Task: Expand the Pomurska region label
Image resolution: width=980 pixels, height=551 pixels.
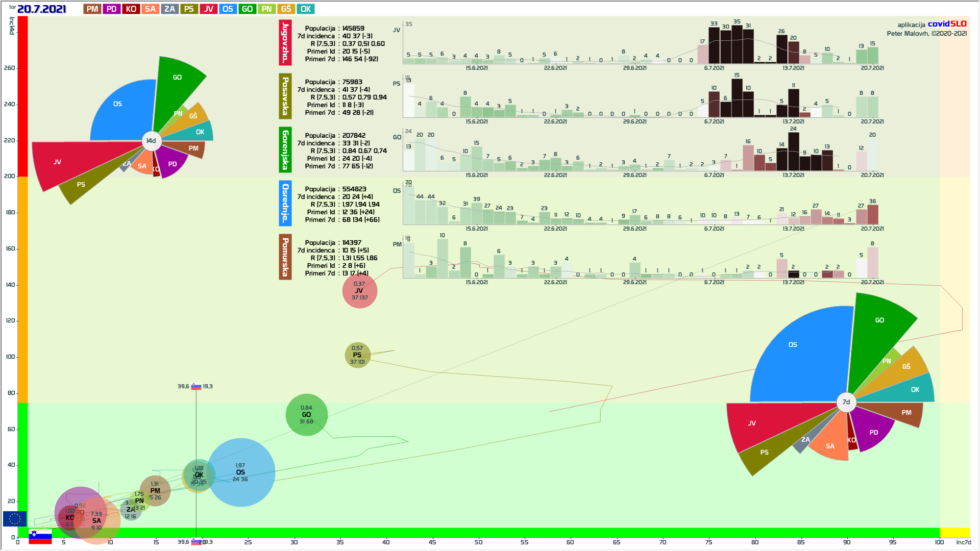Action: 285,257
